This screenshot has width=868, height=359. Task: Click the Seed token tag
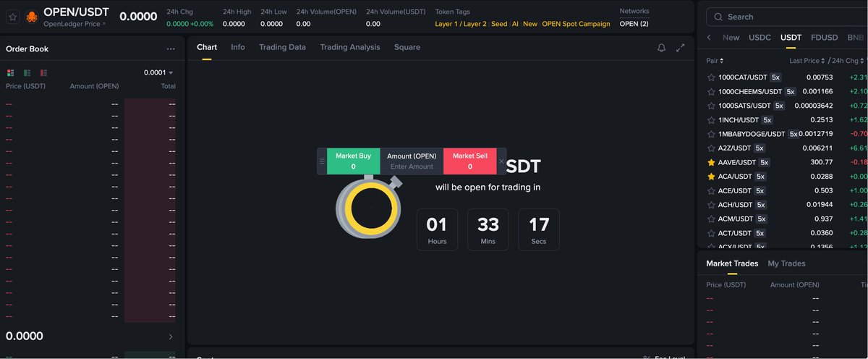pos(499,24)
